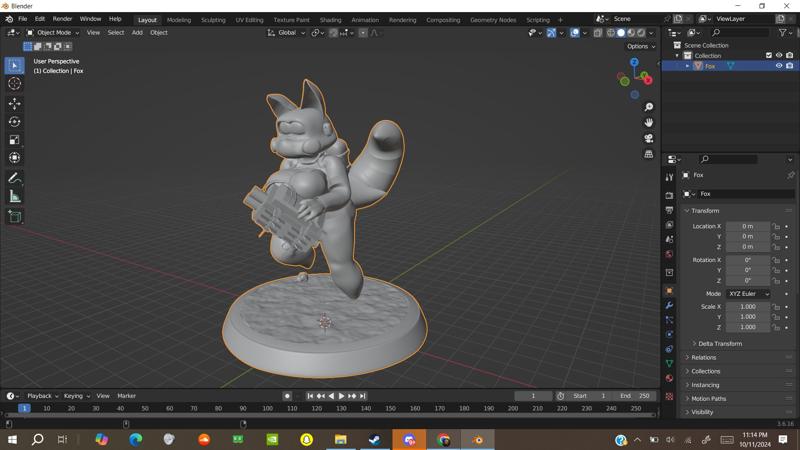This screenshot has height=450, width=800.
Task: Open Steam from the Windows taskbar
Action: 375,439
